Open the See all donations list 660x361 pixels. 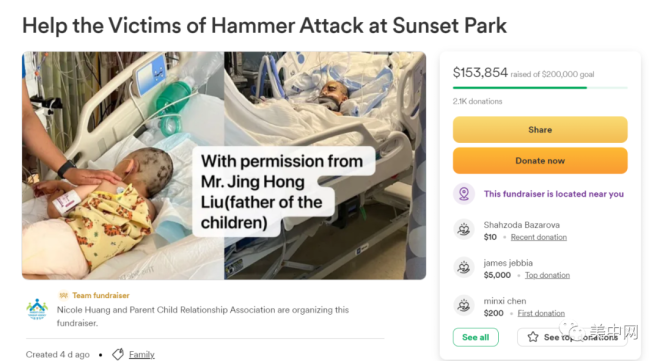coord(476,337)
